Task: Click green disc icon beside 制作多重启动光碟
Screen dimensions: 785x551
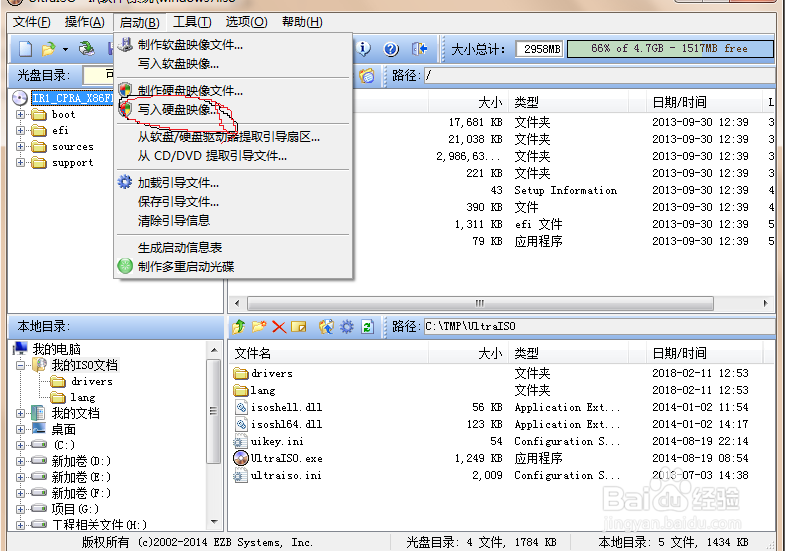Action: [125, 266]
